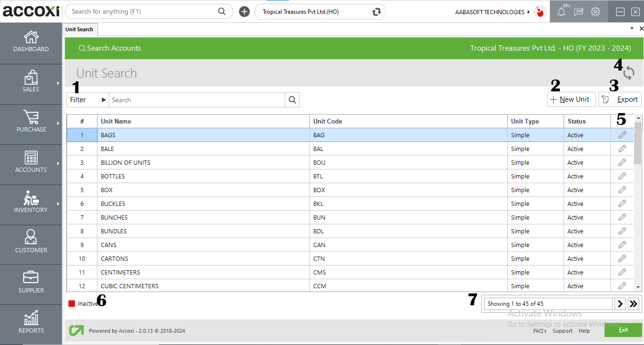Select Inventory from the sidebar

[x=31, y=204]
